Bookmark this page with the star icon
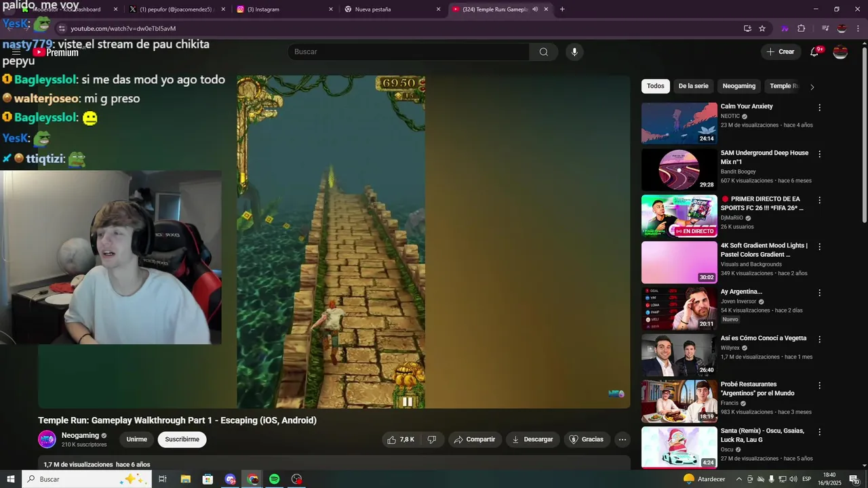The height and width of the screenshot is (488, 868). point(762,28)
